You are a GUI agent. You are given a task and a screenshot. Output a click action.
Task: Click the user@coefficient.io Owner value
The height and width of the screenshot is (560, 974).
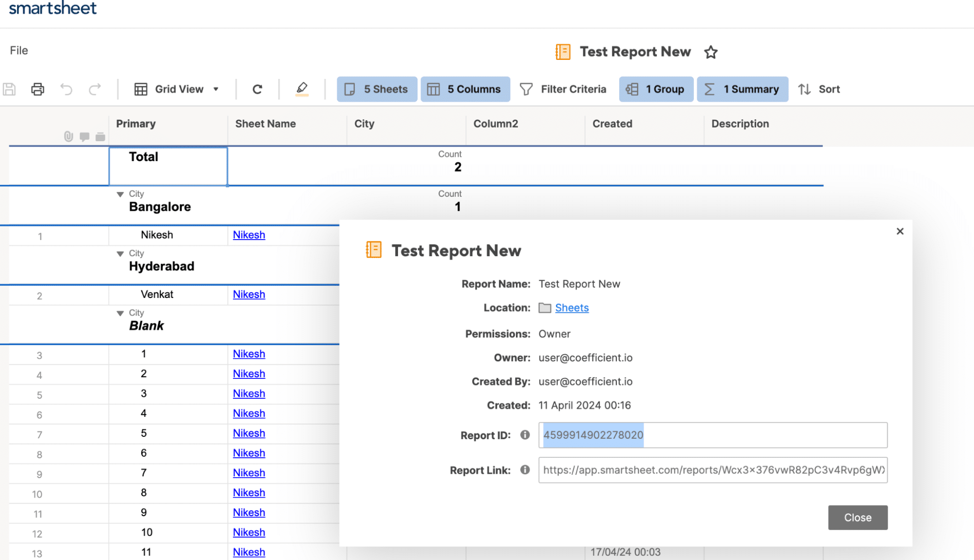[585, 357]
